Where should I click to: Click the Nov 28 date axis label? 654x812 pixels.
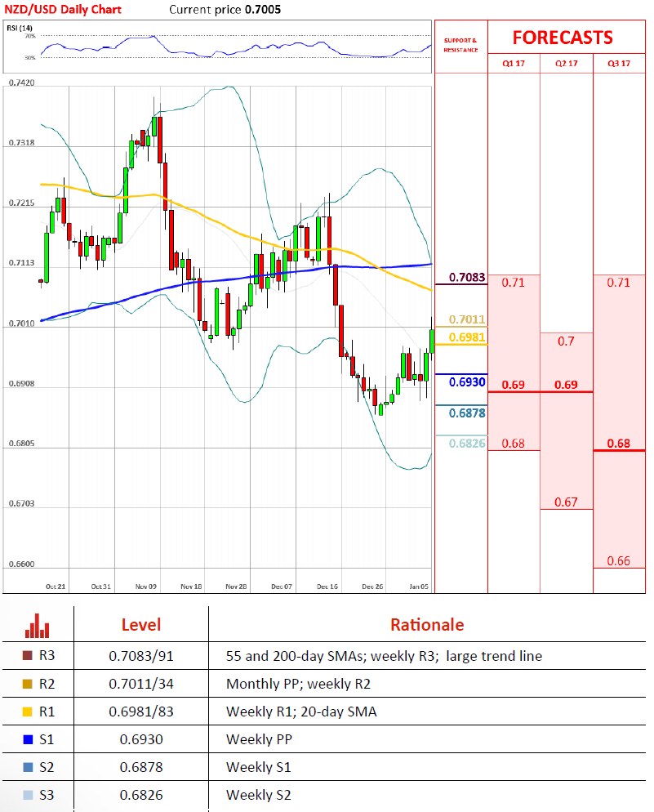(236, 587)
